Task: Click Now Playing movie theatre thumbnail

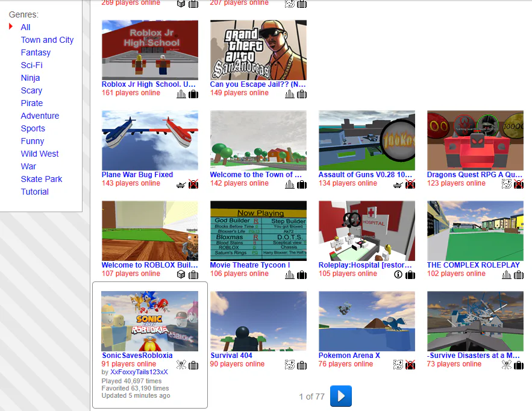Action: coord(258,231)
